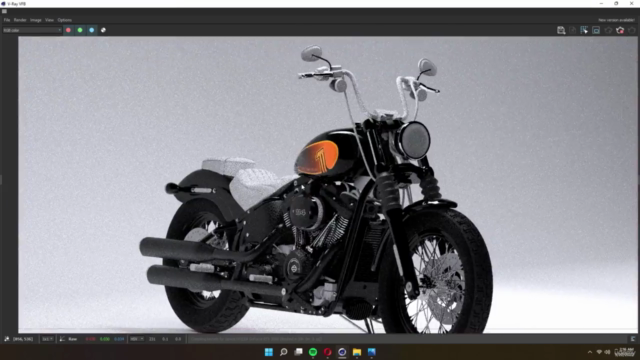Open the Cinema 4D taskbar icon
This screenshot has width=640, height=360.
tap(342, 352)
